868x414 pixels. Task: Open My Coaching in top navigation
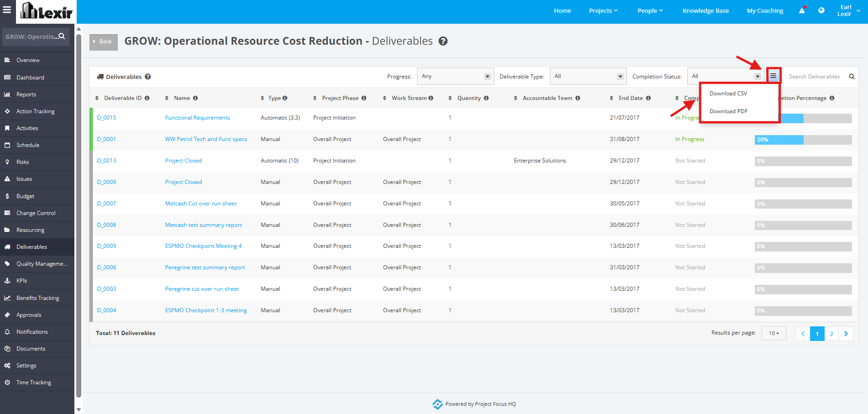tap(765, 10)
